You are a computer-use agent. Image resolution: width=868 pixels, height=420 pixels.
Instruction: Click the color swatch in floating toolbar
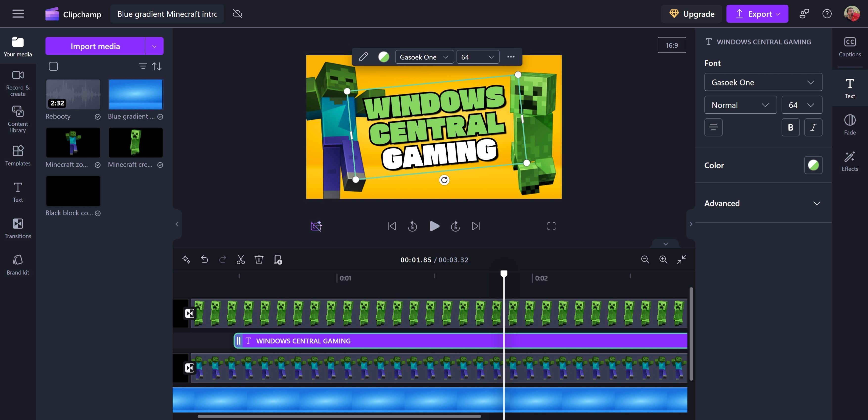[x=384, y=57]
